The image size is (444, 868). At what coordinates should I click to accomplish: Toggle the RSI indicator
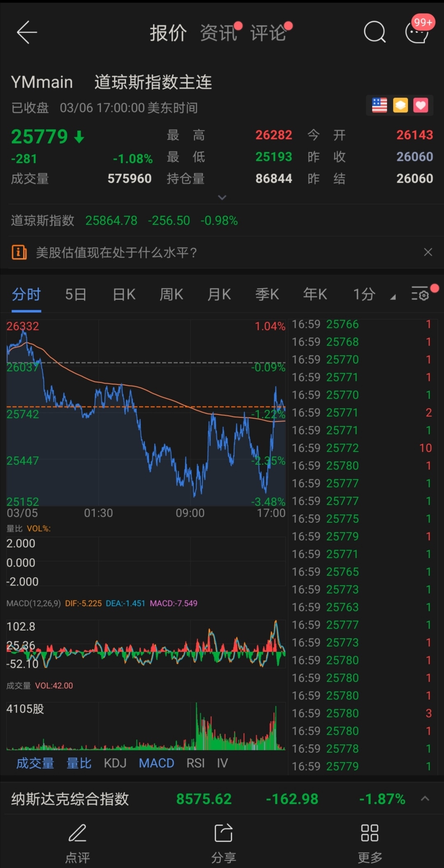pyautogui.click(x=195, y=763)
